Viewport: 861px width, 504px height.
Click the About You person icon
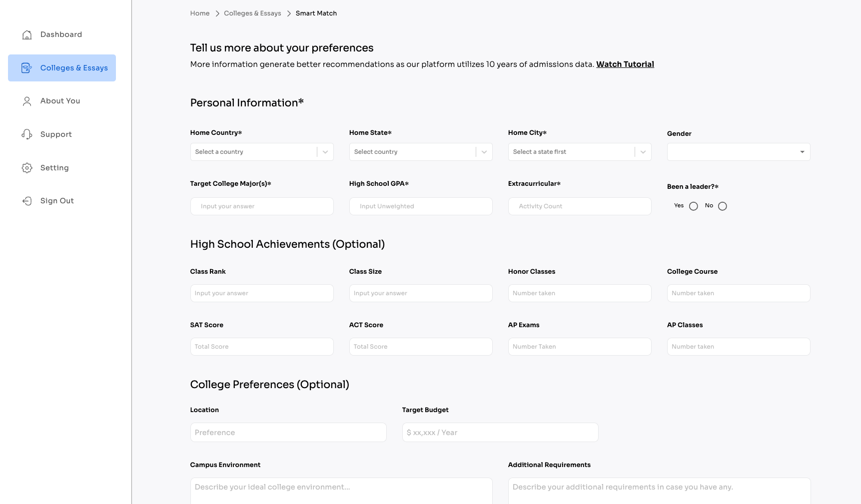point(27,101)
